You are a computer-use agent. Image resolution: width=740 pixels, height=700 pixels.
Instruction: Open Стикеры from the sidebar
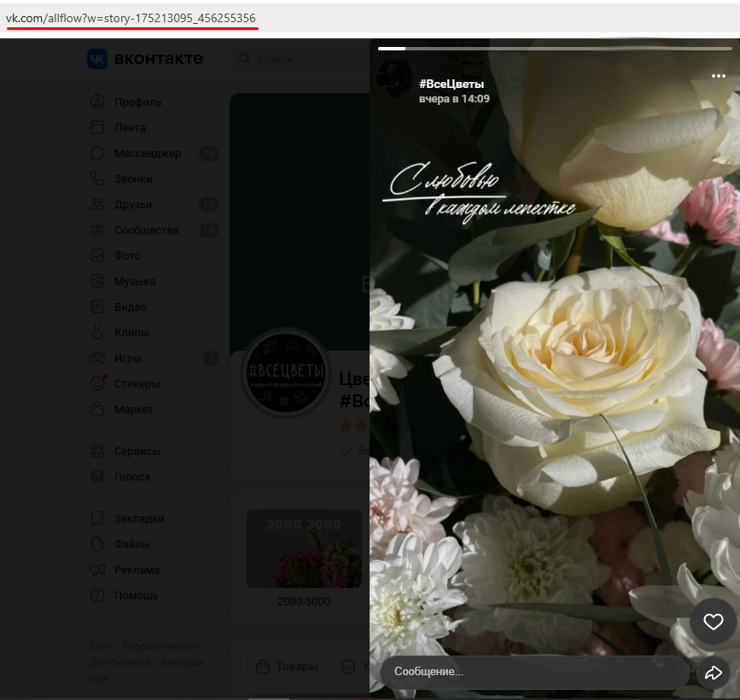tap(137, 384)
